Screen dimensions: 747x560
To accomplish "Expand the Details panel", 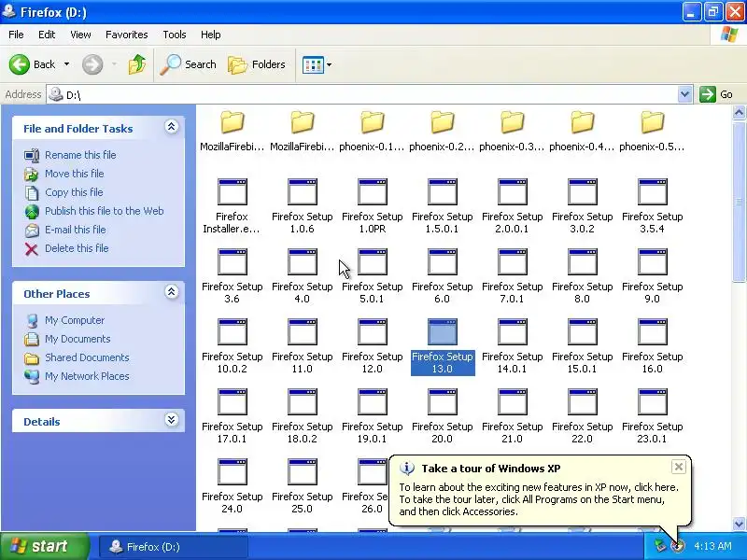I will tap(172, 419).
